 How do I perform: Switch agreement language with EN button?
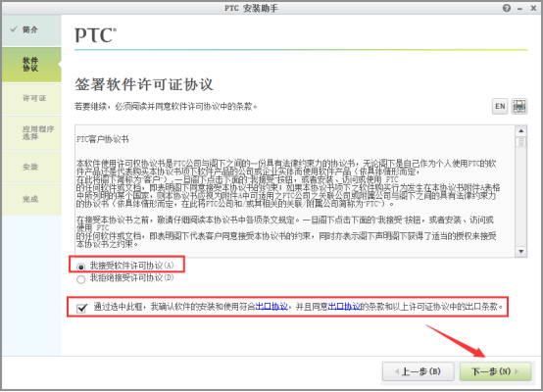(x=500, y=106)
